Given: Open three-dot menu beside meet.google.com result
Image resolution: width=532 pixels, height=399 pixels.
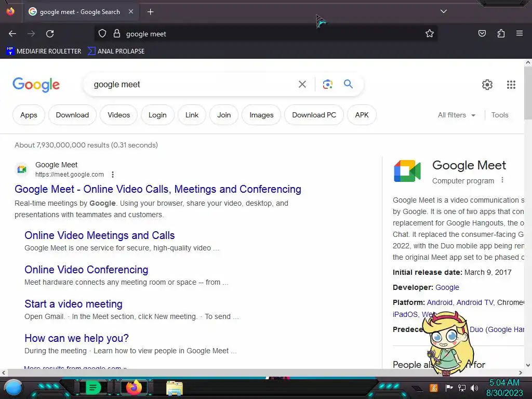Looking at the screenshot, I should pos(113,175).
